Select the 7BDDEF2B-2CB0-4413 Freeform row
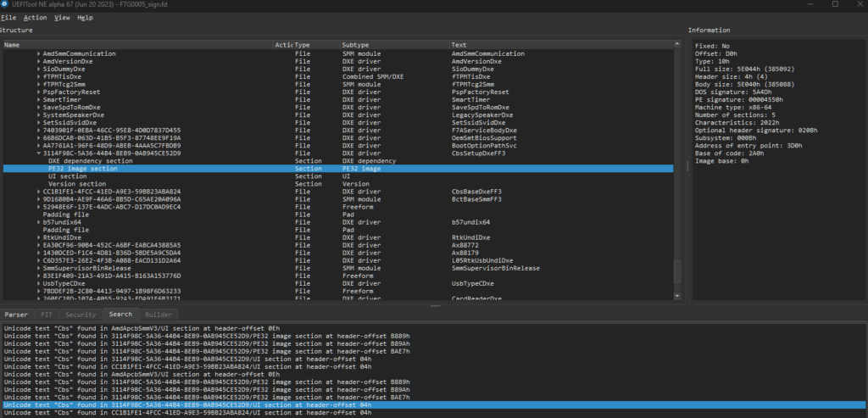The image size is (868, 418). [338, 291]
